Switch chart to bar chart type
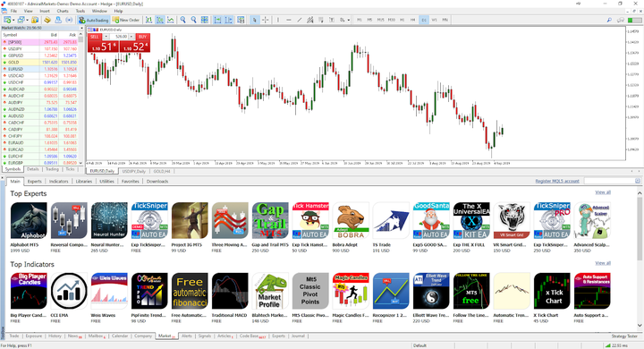The image size is (644, 349). pyautogui.click(x=148, y=20)
